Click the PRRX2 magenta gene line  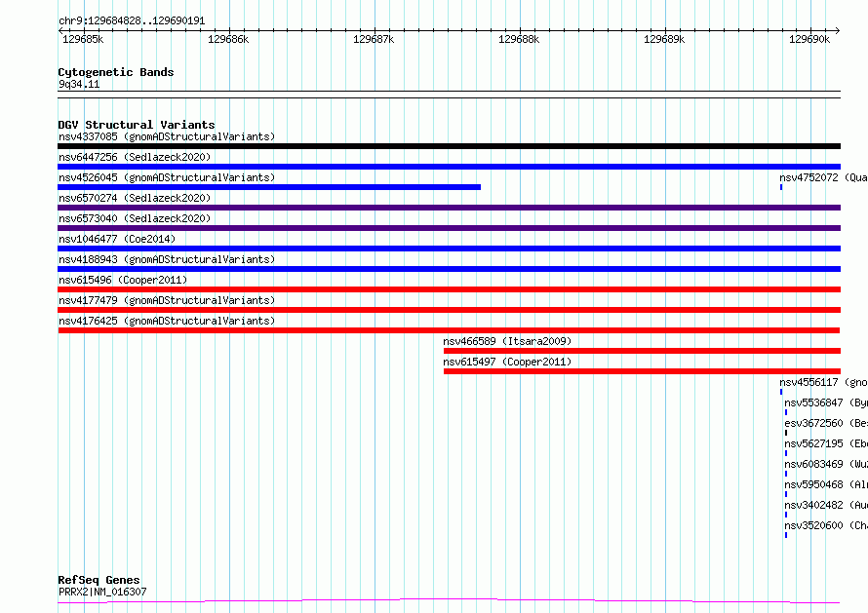tap(449, 601)
